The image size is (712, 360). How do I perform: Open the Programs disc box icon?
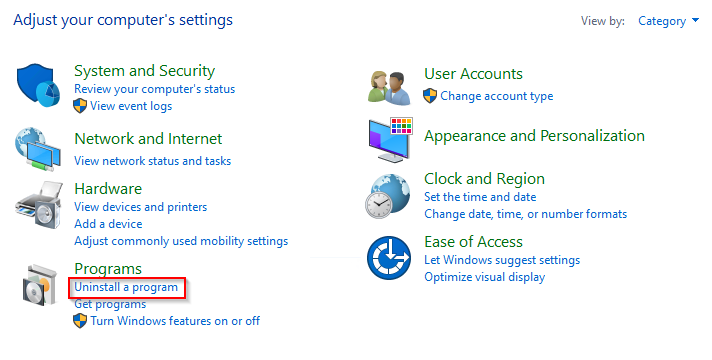tap(40, 286)
